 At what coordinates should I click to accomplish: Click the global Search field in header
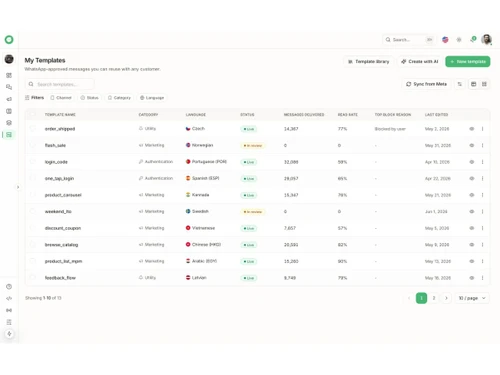click(408, 40)
